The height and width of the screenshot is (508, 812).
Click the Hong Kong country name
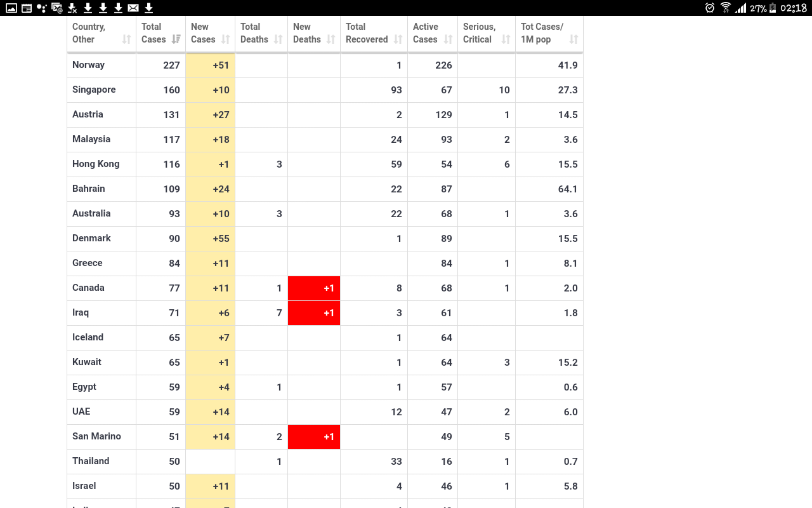pyautogui.click(x=96, y=164)
